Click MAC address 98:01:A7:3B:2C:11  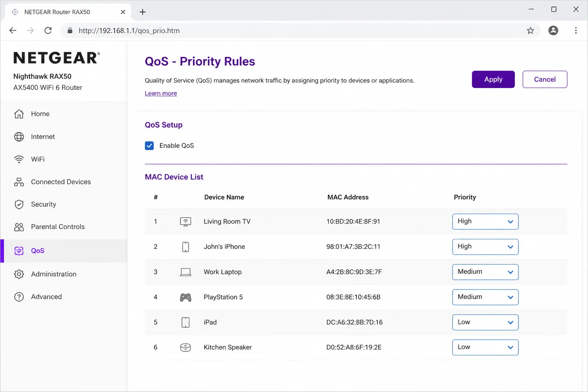pyautogui.click(x=353, y=247)
